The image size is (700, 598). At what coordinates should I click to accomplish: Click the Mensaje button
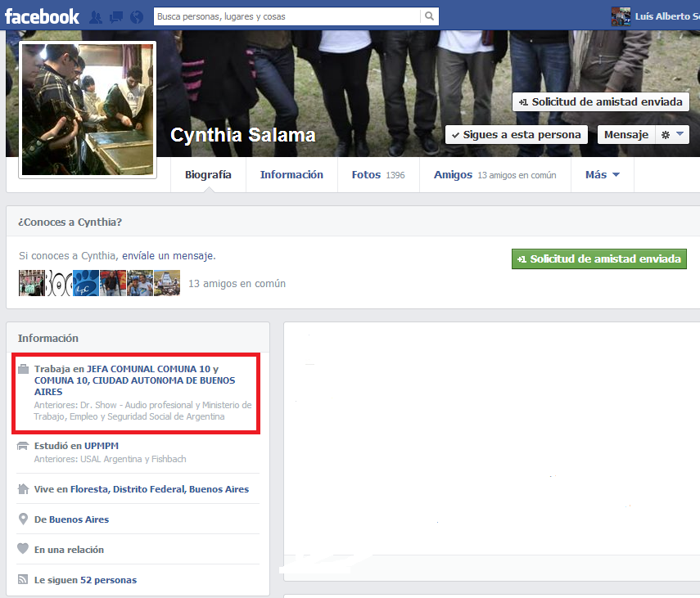pos(626,135)
